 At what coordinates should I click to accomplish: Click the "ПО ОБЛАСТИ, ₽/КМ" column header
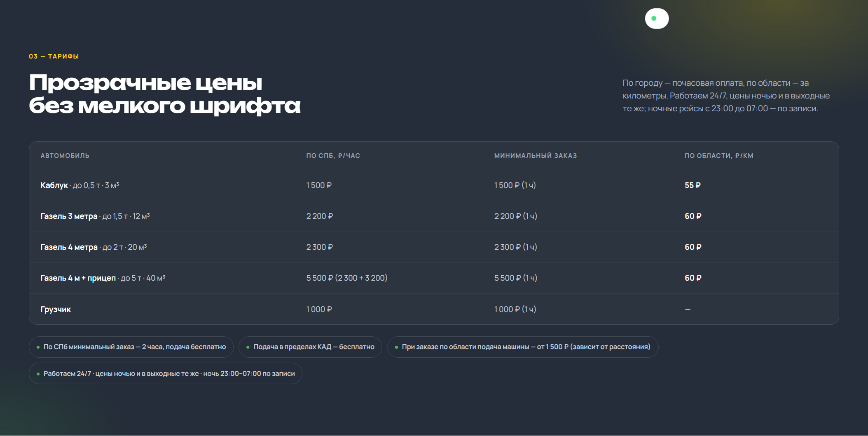pyautogui.click(x=719, y=156)
